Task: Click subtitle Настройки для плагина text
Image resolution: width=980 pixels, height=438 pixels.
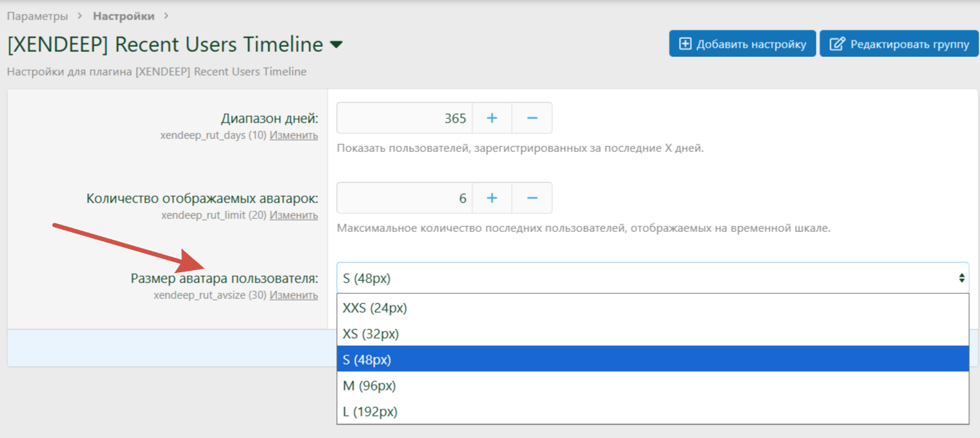Action: tap(157, 71)
